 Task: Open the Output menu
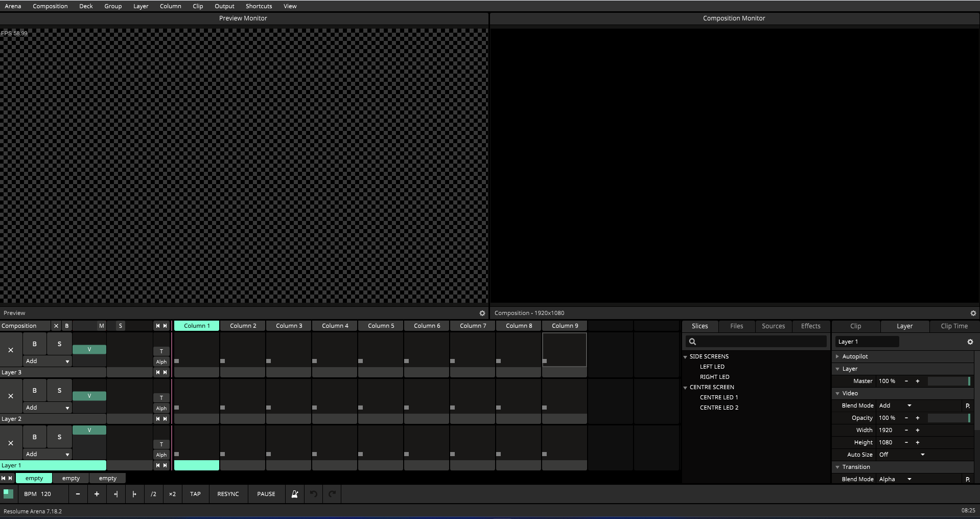[x=224, y=6]
